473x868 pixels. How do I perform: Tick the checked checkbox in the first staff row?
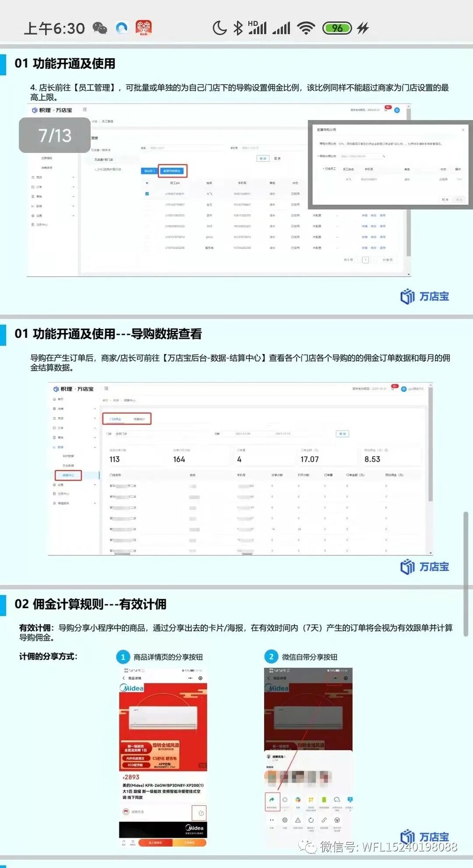coord(147,194)
